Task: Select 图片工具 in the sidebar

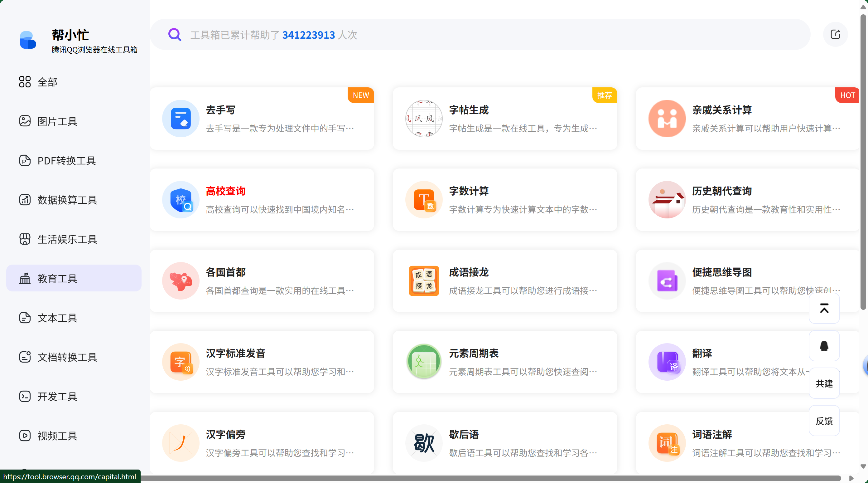Action: tap(57, 121)
